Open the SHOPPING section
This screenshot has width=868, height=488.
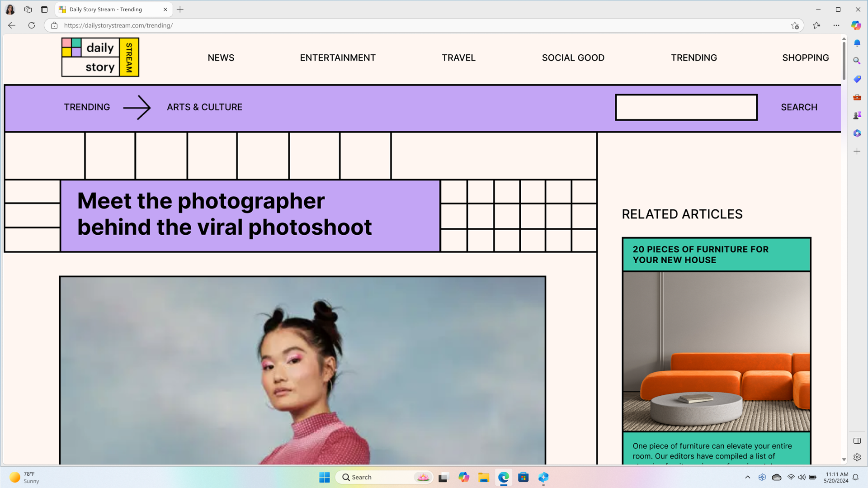(x=806, y=58)
